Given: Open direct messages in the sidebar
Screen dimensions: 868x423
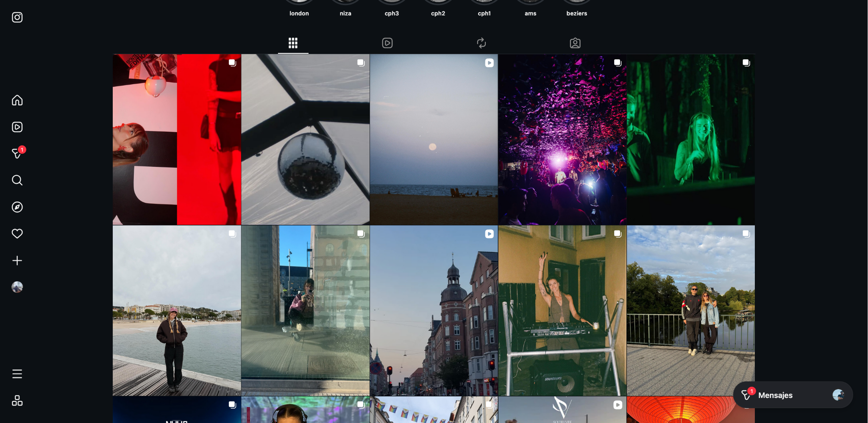Looking at the screenshot, I should [x=17, y=153].
